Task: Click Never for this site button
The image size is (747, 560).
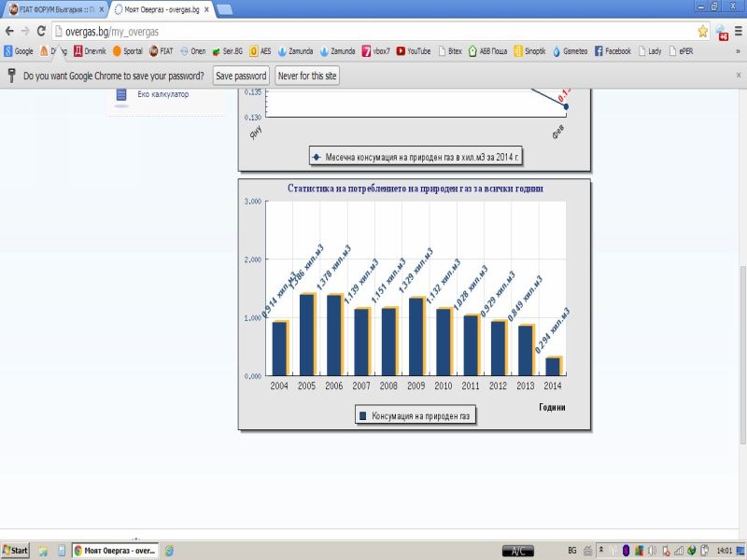Action: [307, 76]
